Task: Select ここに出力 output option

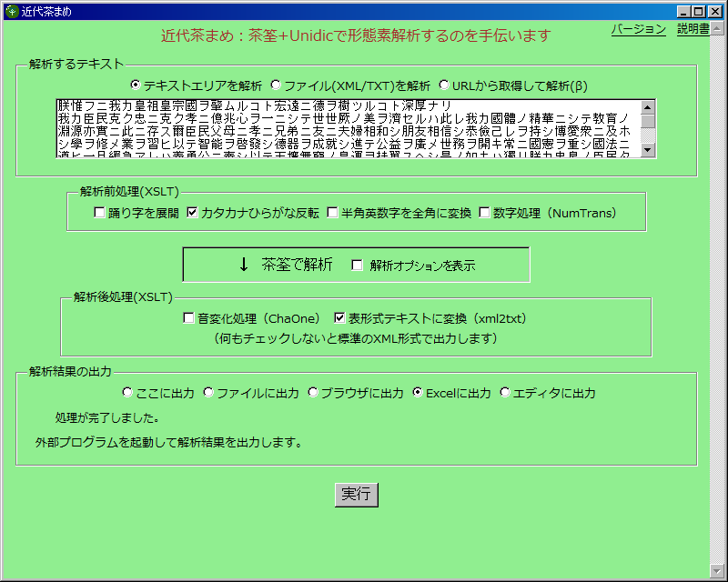Action: click(127, 393)
